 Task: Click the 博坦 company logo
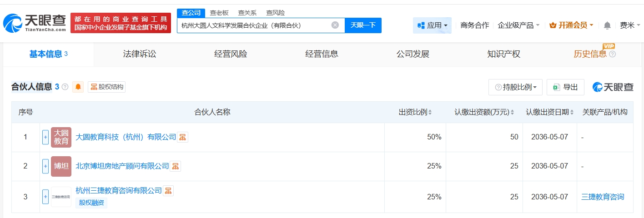tap(61, 166)
